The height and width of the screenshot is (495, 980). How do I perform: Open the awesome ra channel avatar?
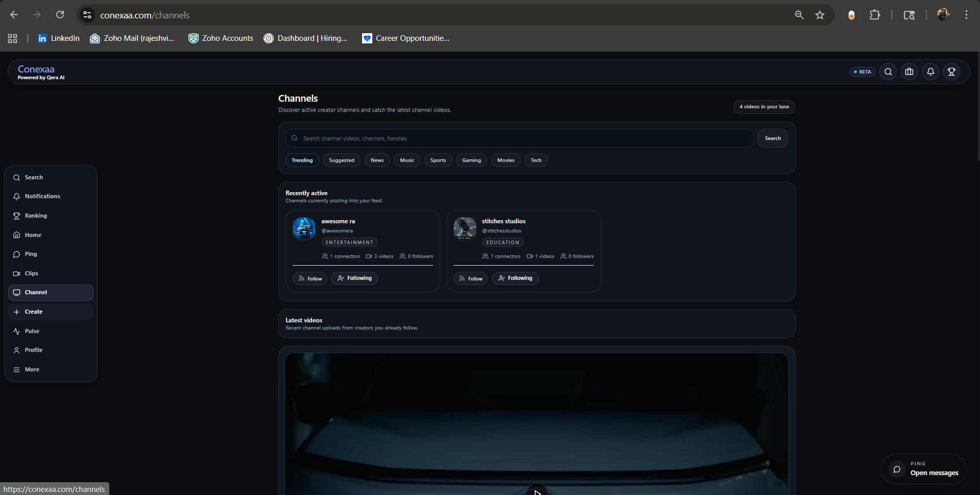304,228
